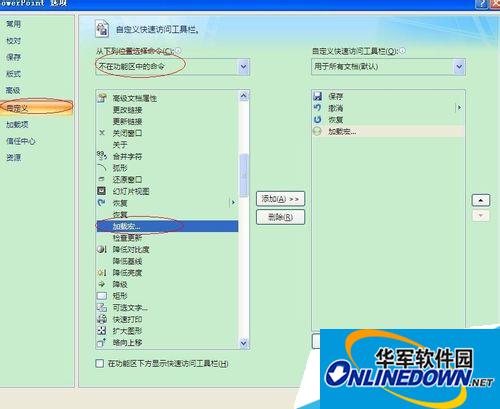
Task: Click commands list scrollbar up arrow
Action: pos(244,96)
